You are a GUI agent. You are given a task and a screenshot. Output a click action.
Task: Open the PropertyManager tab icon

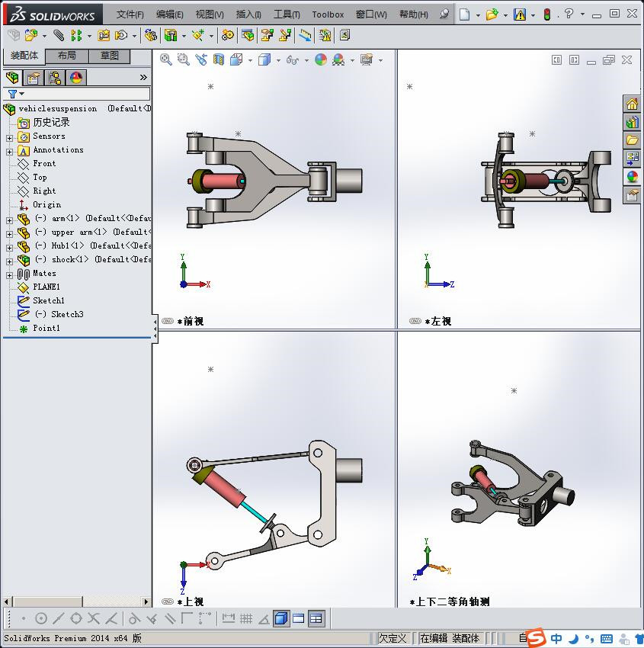(33, 78)
